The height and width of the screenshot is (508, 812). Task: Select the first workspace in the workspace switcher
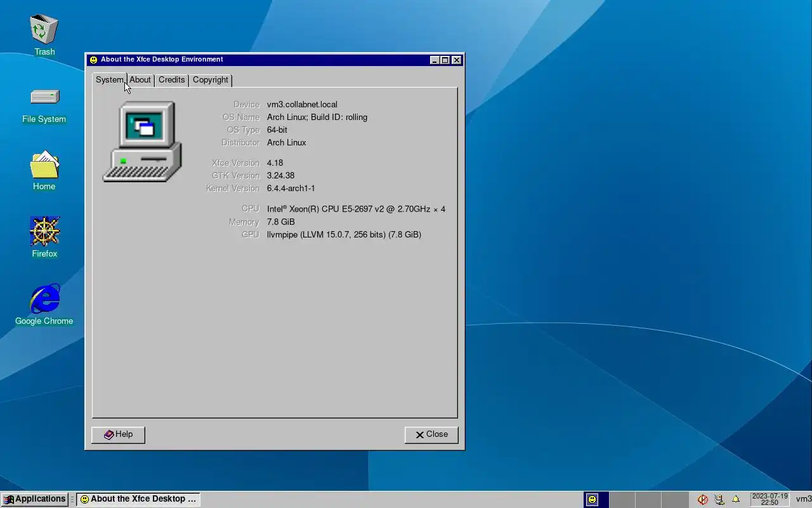(x=596, y=499)
